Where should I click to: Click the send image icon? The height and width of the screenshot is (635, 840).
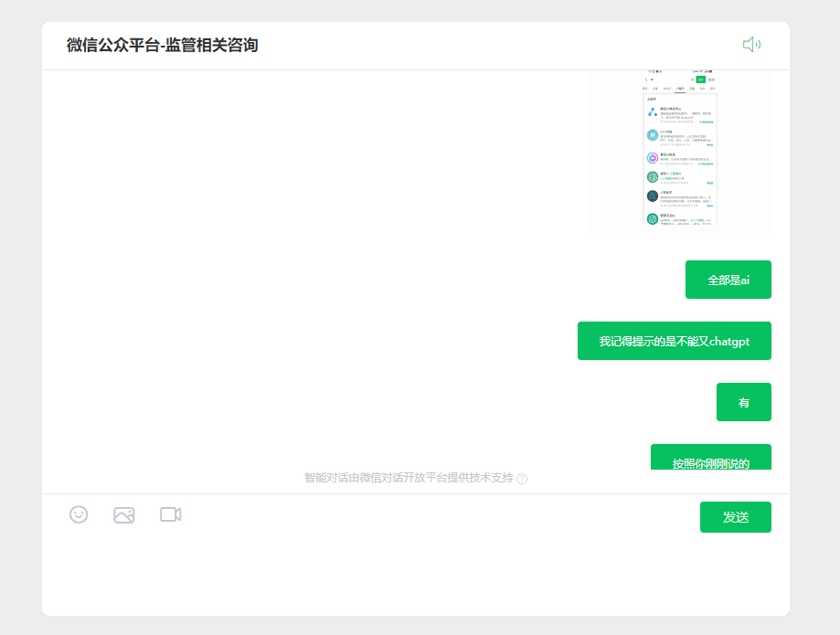[x=123, y=515]
